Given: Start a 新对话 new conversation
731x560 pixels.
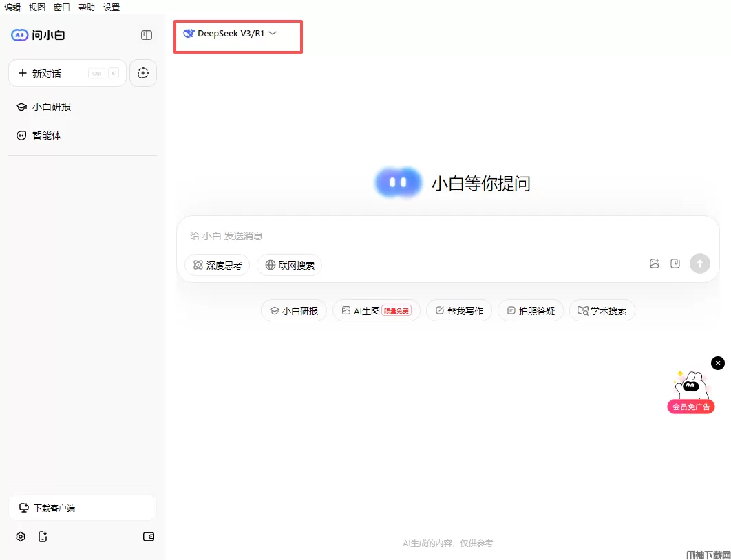Looking at the screenshot, I should coord(67,73).
